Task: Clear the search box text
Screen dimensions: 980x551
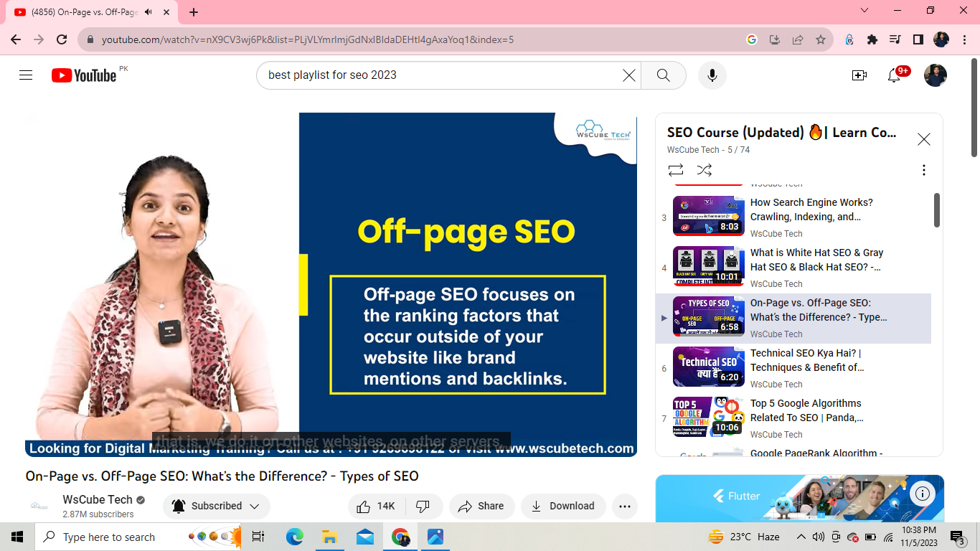Action: pos(628,75)
